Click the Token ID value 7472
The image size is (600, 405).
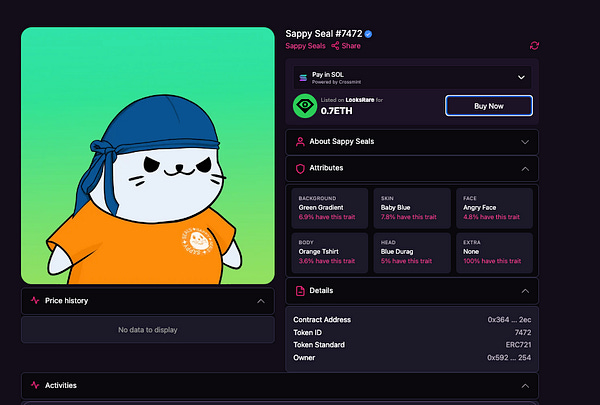point(523,332)
